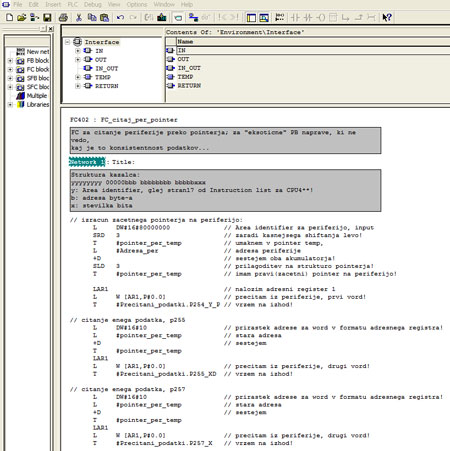Expand FC blocks in elements panel
Image resolution: width=450 pixels, height=451 pixels.
10,70
